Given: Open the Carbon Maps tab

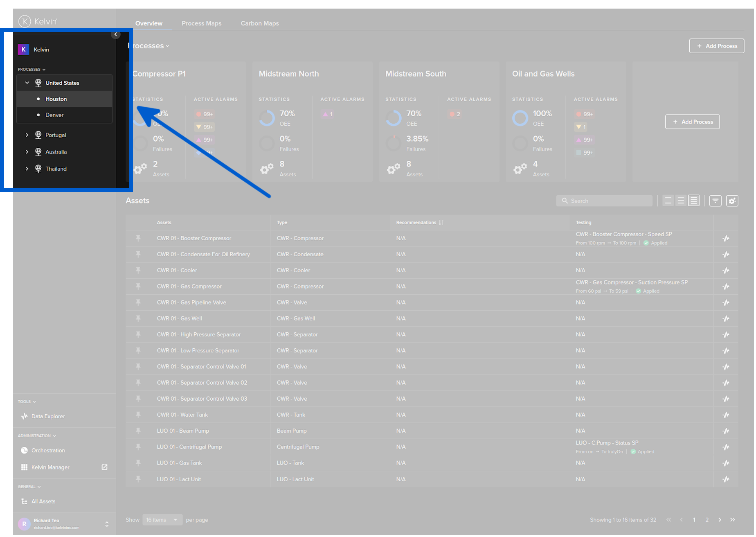Looking at the screenshot, I should click(x=259, y=23).
